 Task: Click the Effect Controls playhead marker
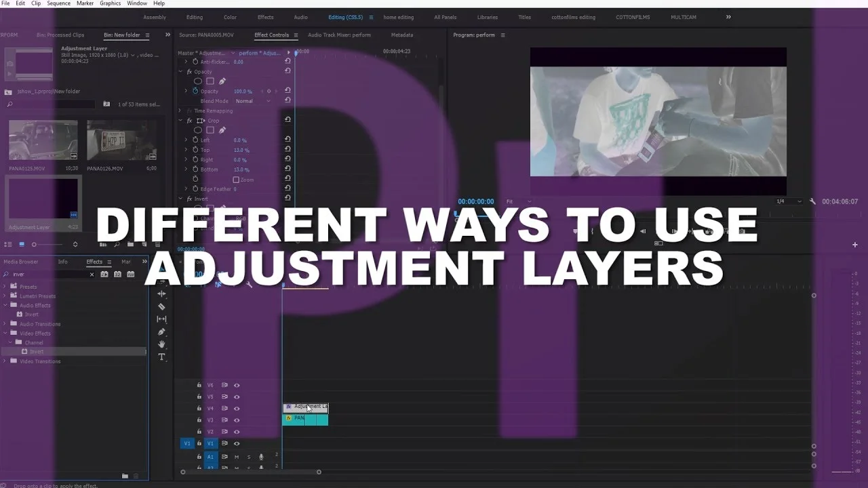(296, 52)
